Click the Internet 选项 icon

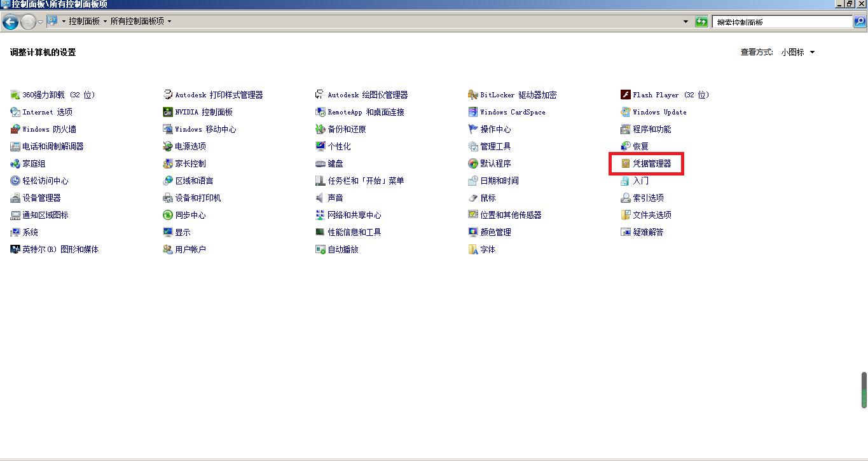[15, 112]
